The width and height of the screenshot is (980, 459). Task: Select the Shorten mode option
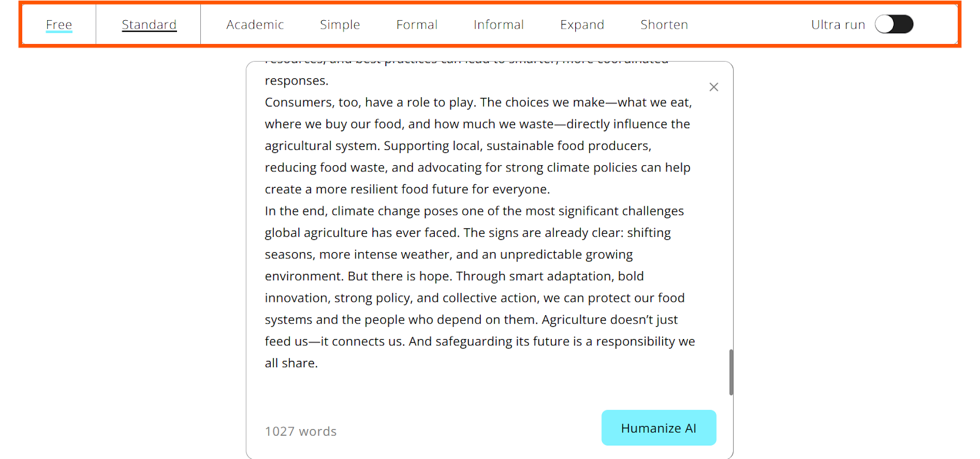664,24
